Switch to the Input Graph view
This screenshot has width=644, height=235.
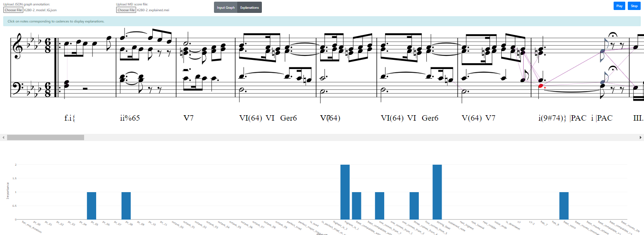226,7
